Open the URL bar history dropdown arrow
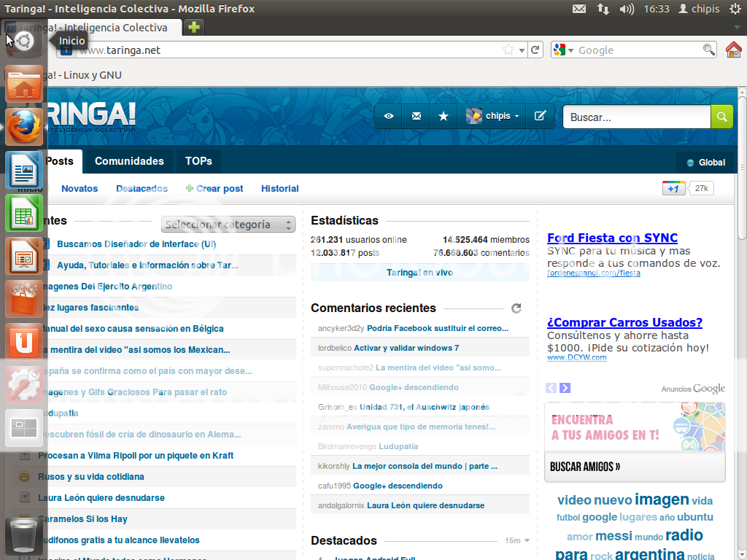 point(522,50)
